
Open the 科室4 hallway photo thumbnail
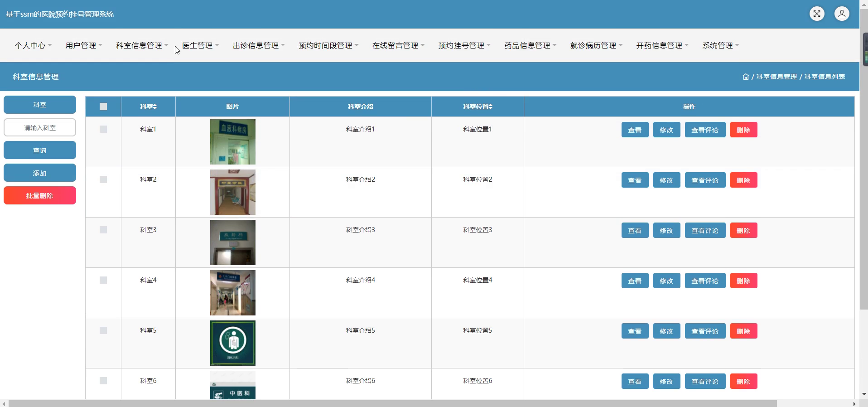233,293
